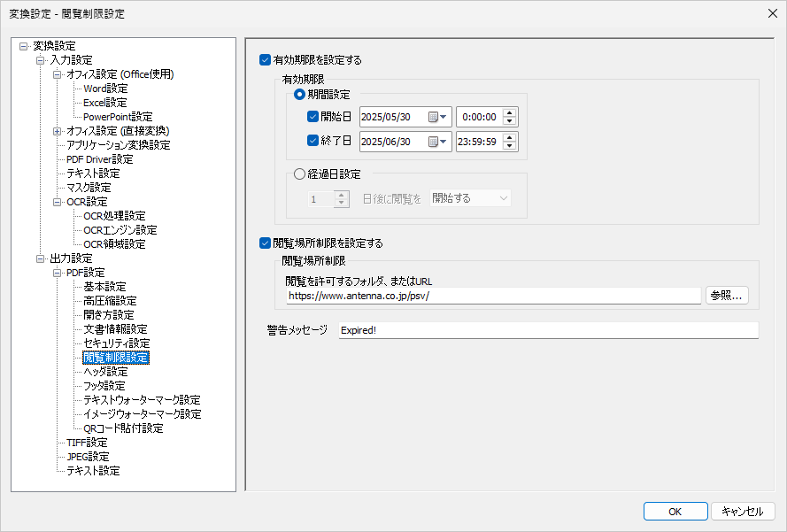Increase the start time with up arrow
The image size is (787, 532).
tap(509, 112)
